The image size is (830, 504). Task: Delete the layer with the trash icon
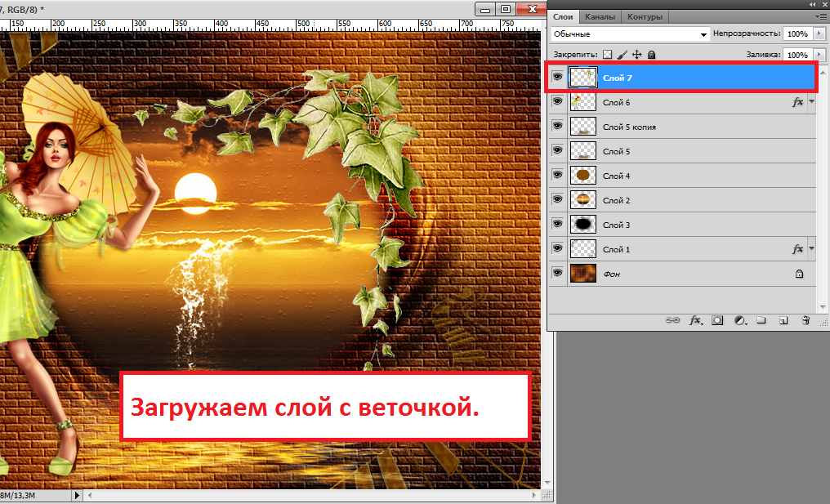click(805, 321)
